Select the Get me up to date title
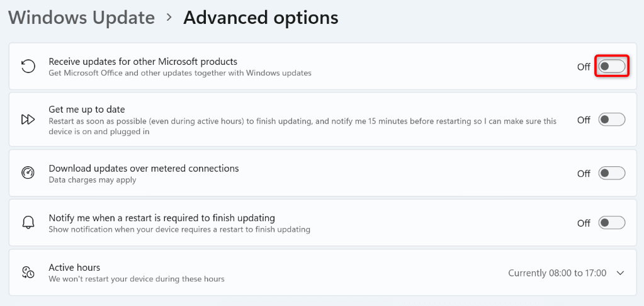Image resolution: width=644 pixels, height=306 pixels. point(86,110)
